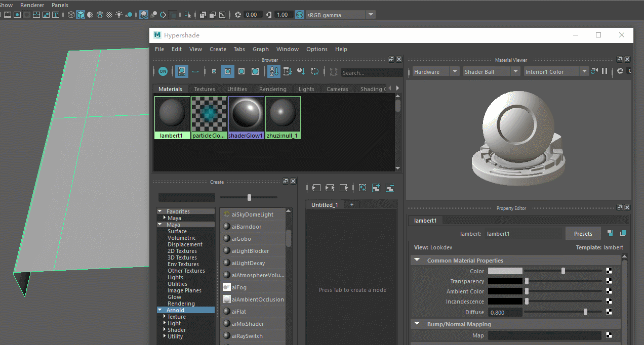The height and width of the screenshot is (345, 644).
Task: Add a new graph tab with plus button
Action: click(x=351, y=205)
